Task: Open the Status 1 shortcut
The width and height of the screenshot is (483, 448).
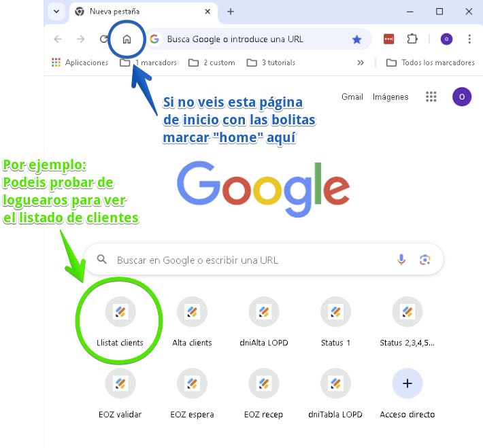Action: coord(335,322)
